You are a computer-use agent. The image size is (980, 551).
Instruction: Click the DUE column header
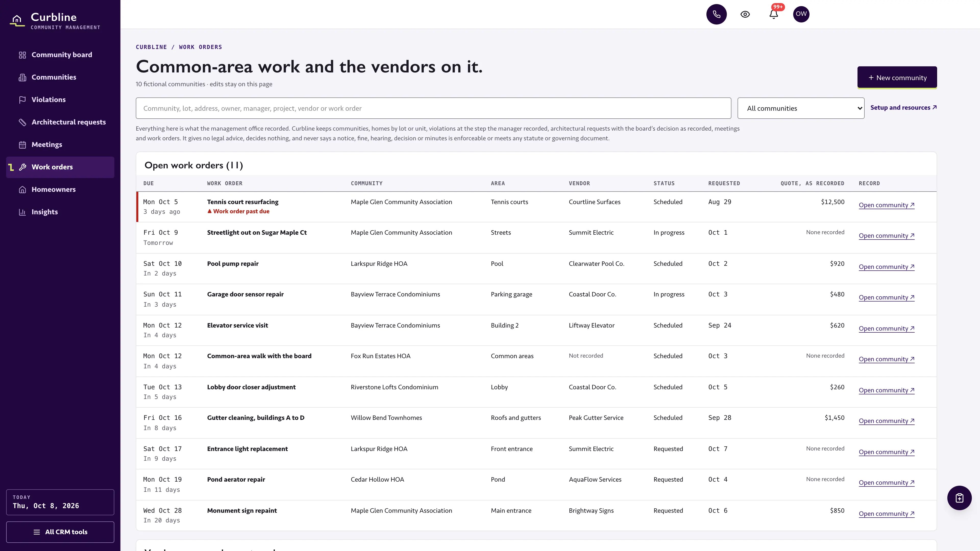coord(148,183)
